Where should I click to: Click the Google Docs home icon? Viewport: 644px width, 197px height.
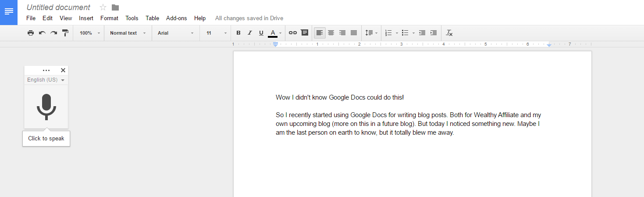[9, 11]
